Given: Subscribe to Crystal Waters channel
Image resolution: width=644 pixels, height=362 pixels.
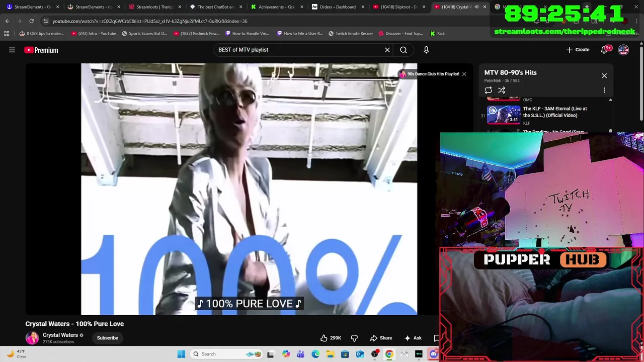Looking at the screenshot, I should [107, 338].
